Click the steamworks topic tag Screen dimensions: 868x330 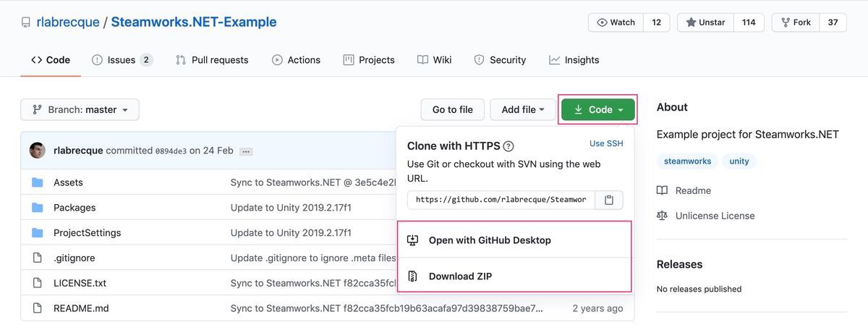tap(687, 161)
